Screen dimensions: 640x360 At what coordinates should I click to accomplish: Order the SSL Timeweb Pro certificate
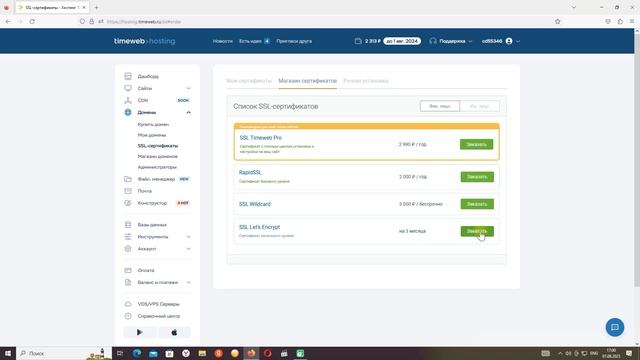click(476, 144)
